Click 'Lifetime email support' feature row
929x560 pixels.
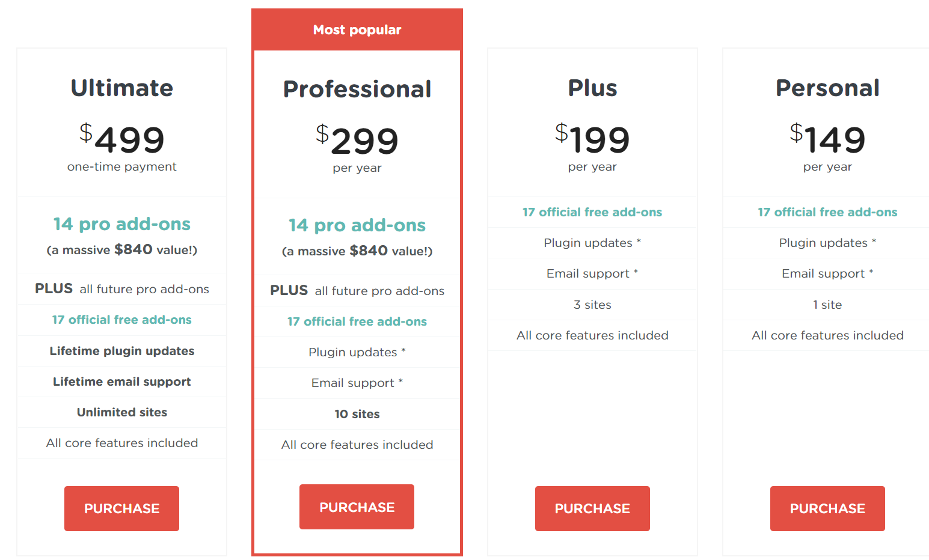(x=121, y=382)
